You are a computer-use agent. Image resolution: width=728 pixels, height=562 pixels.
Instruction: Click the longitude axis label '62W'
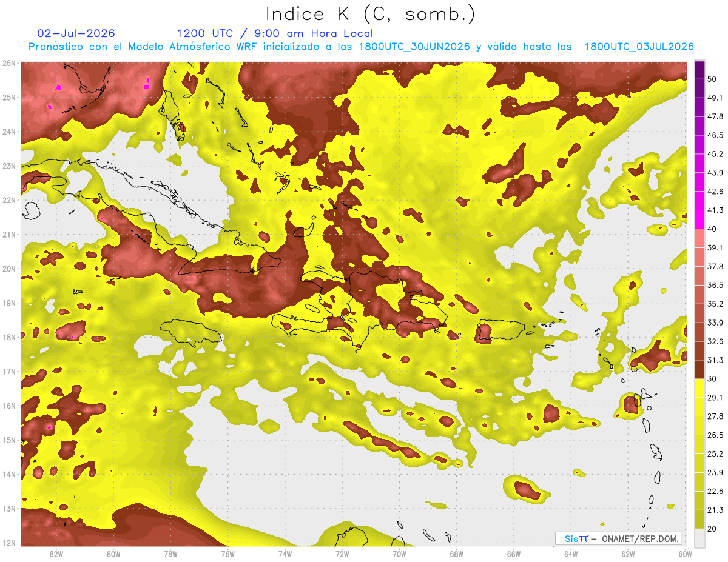pos(627,554)
